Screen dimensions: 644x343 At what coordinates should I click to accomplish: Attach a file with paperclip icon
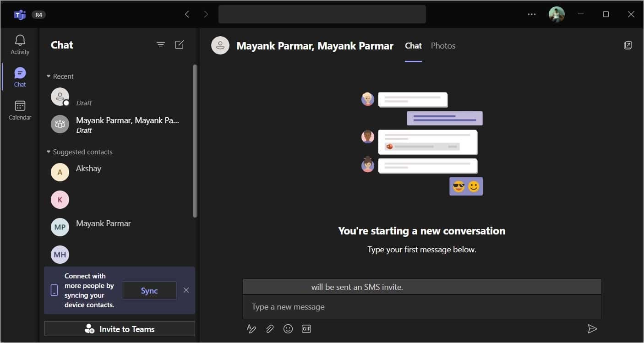(270, 329)
